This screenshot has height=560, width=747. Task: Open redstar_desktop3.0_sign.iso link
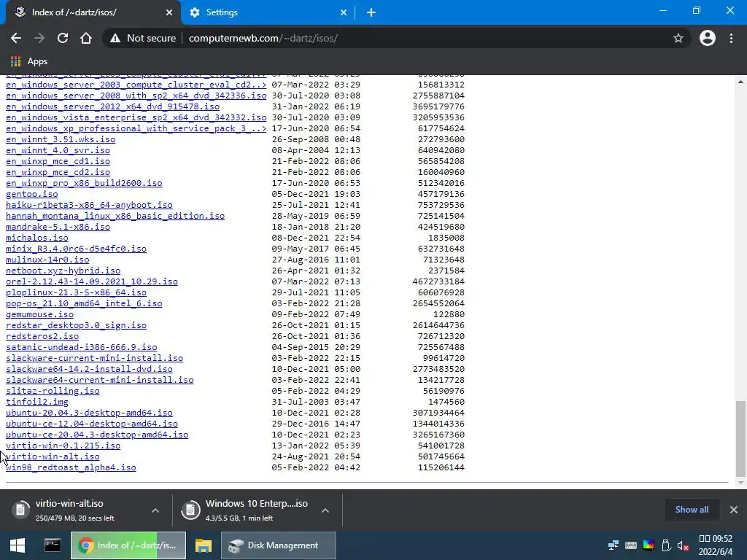(x=76, y=326)
